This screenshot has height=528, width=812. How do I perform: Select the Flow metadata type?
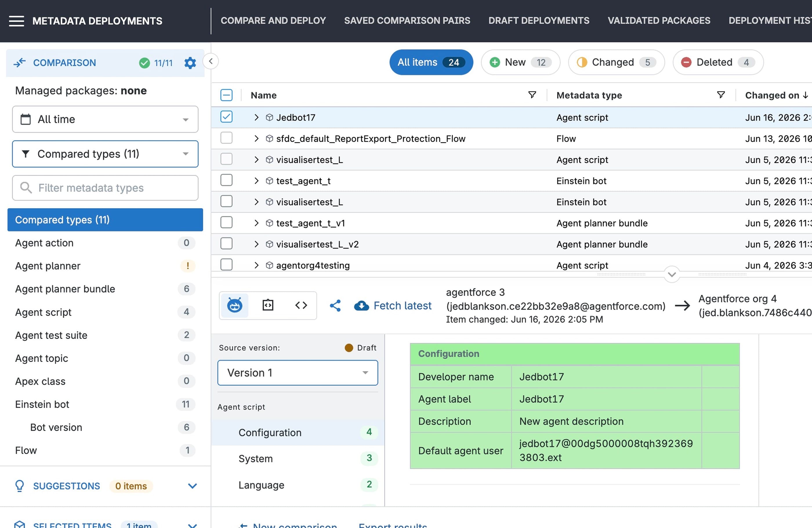[105, 450]
